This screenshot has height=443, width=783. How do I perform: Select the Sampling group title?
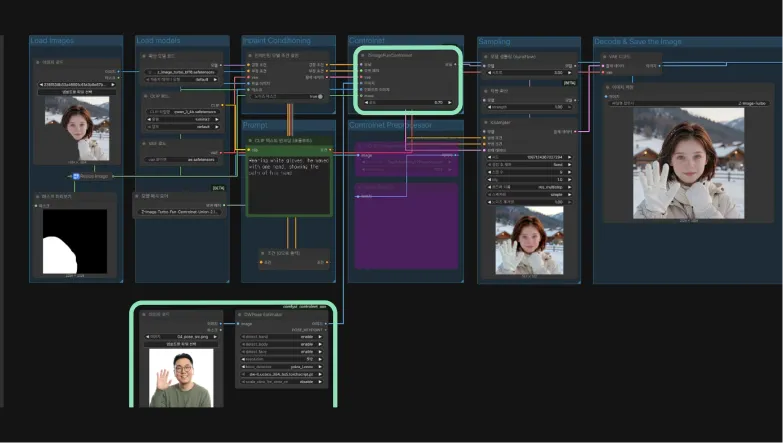pos(494,41)
